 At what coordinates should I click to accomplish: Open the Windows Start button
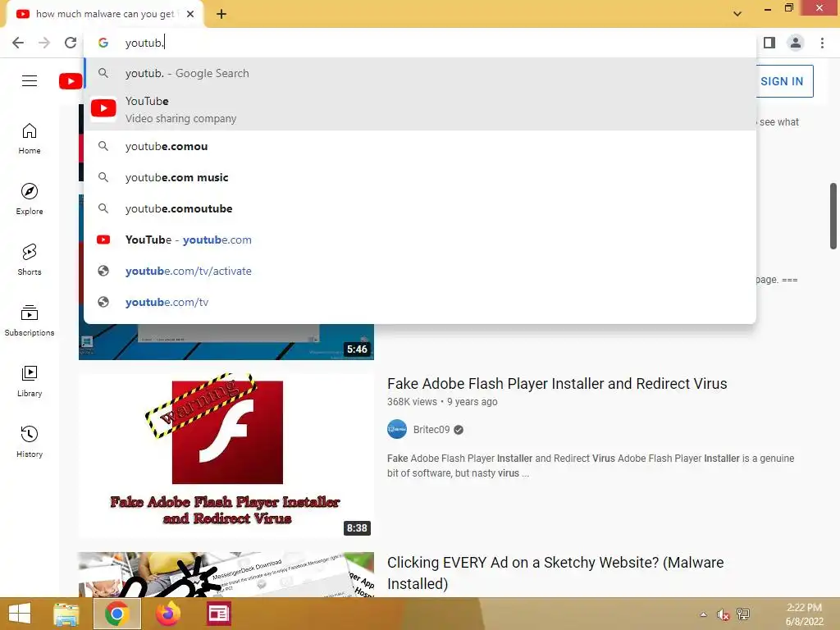tap(20, 614)
